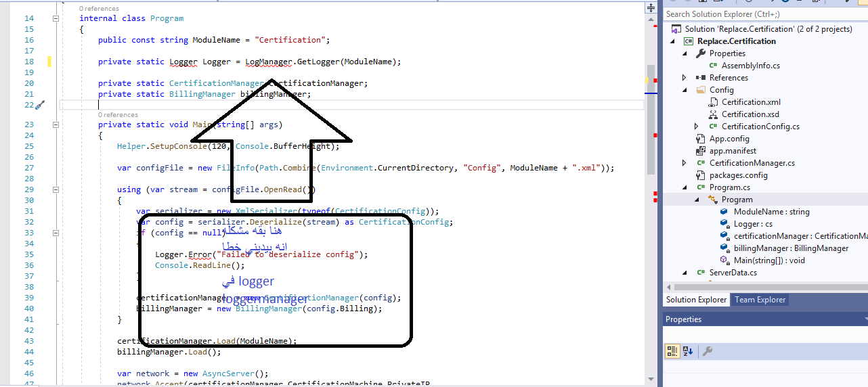Collapse the Config folder
868x387 pixels.
(x=685, y=90)
